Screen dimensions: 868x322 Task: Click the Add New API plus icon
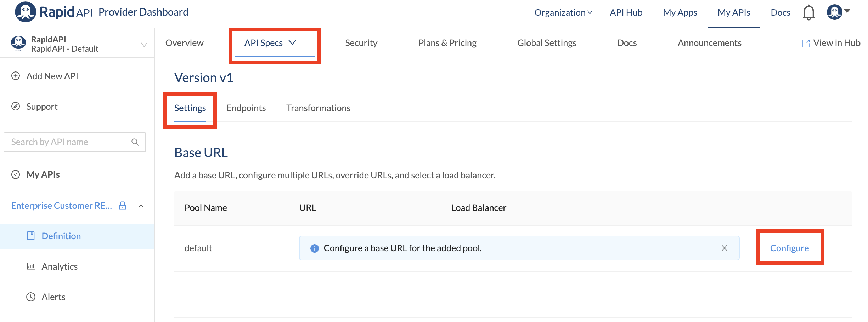[16, 76]
